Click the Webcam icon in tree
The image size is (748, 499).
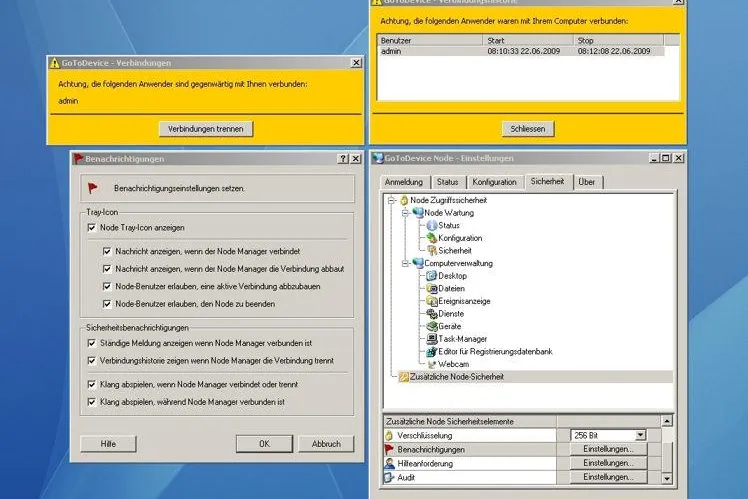(432, 364)
